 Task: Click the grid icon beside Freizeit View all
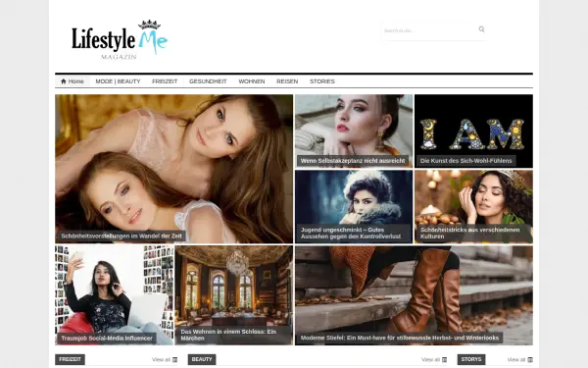(x=174, y=360)
